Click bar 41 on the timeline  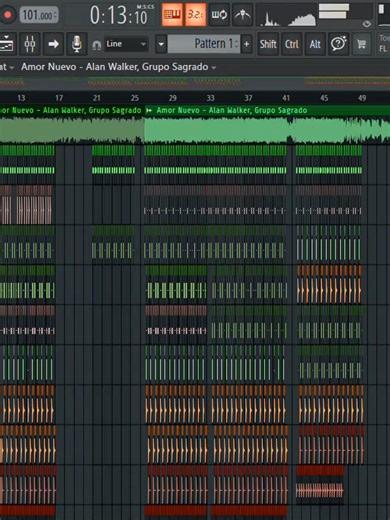286,98
